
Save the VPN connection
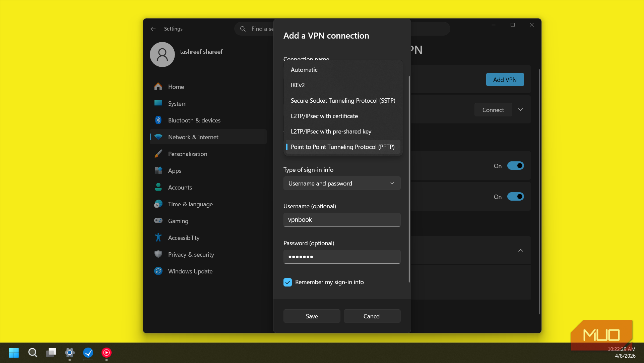(312, 316)
